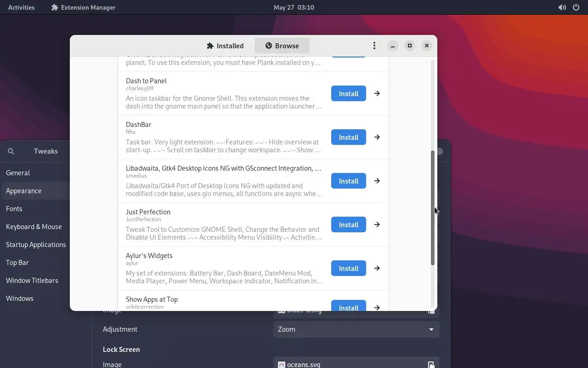Click the Lock Screen image file chooser icon

(x=431, y=364)
